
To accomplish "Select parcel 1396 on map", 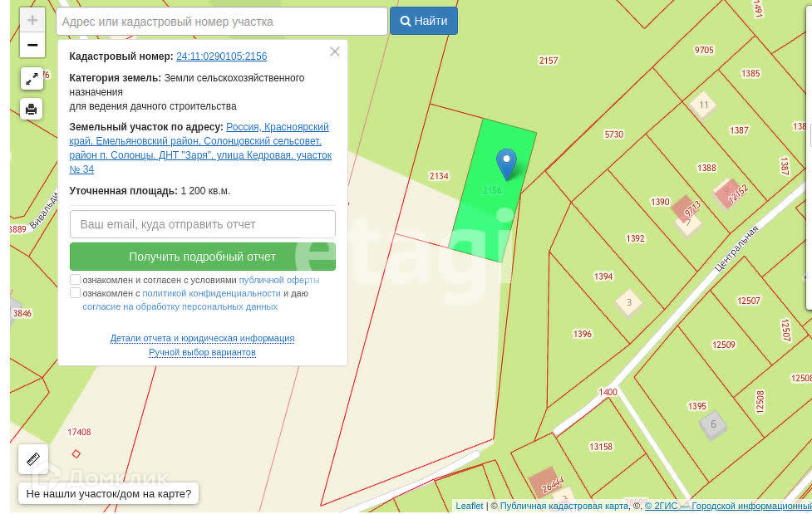I will [582, 335].
